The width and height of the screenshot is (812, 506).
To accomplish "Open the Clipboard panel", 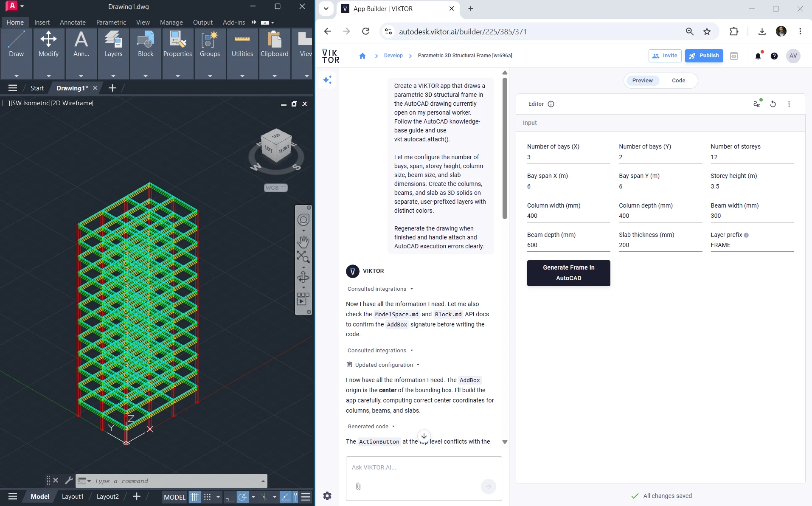I will [x=275, y=53].
